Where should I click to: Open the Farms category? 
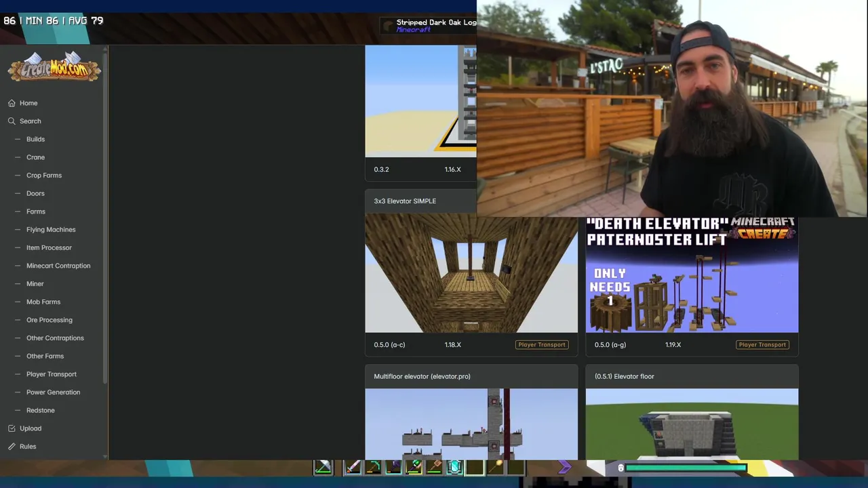(x=36, y=211)
